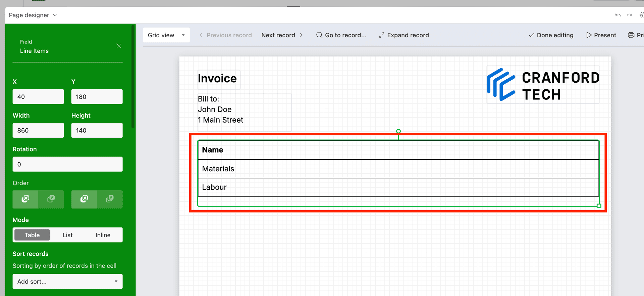Click the redo arrow icon
The image size is (644, 296).
coord(630,15)
